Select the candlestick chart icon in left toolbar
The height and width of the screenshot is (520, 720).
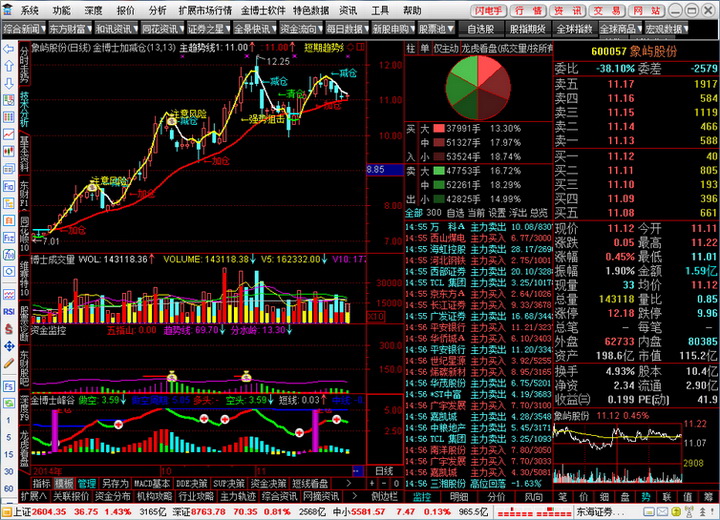8,151
